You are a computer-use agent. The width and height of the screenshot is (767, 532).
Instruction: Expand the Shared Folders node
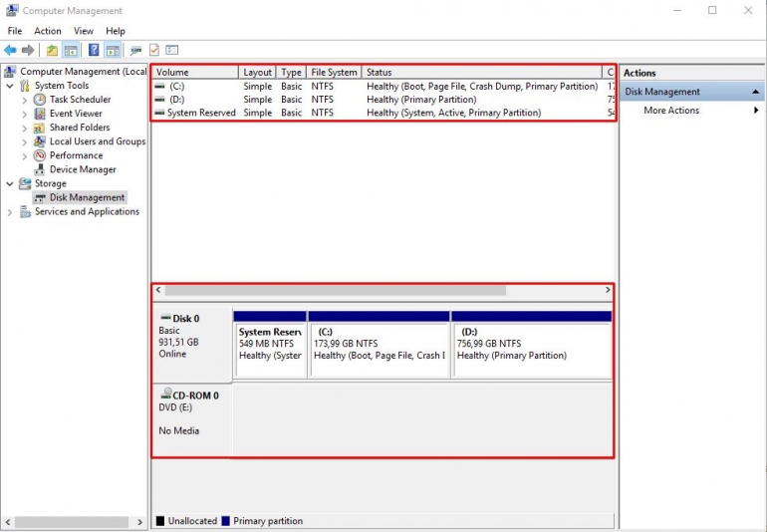pos(25,129)
